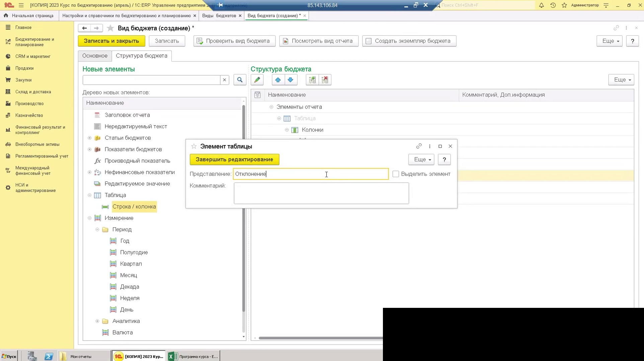This screenshot has width=644, height=361.
Task: Click the edit pencil icon in Структура бюджета
Action: tap(257, 80)
